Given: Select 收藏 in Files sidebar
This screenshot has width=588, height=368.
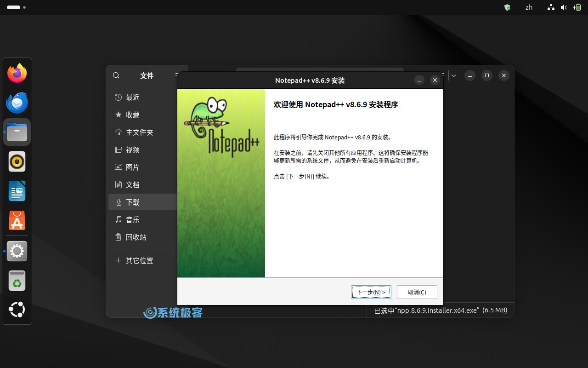Looking at the screenshot, I should point(142,115).
